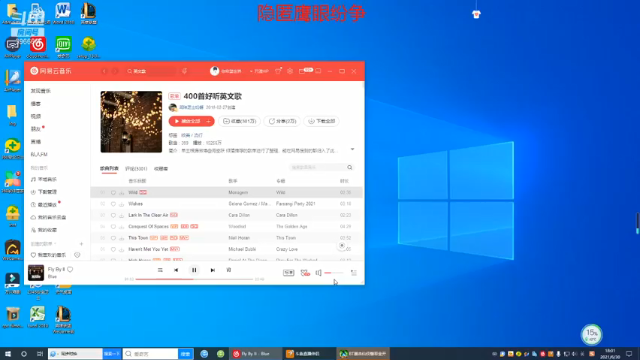Click the voice recognition microphone icon
Image resolution: width=640 pixels, height=360 pixels.
pos(184,71)
